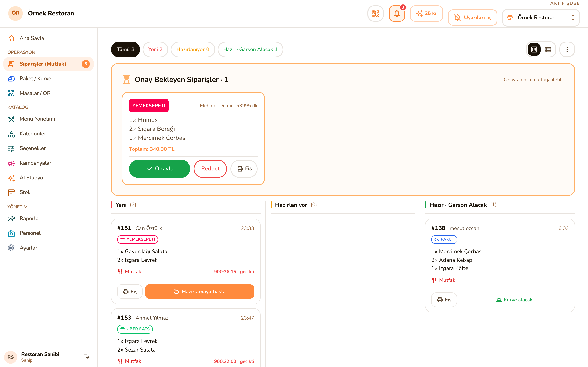Print Fiş for order #138
The width and height of the screenshot is (588, 367).
coord(444,300)
